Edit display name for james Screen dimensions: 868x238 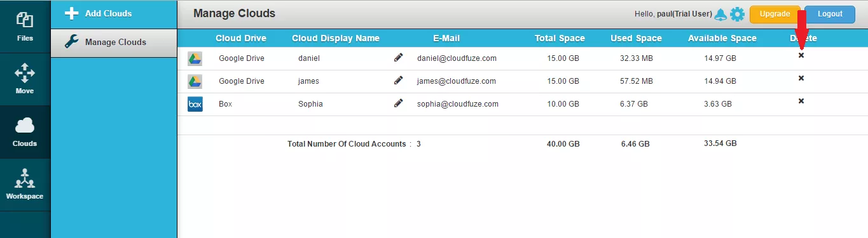click(x=399, y=81)
